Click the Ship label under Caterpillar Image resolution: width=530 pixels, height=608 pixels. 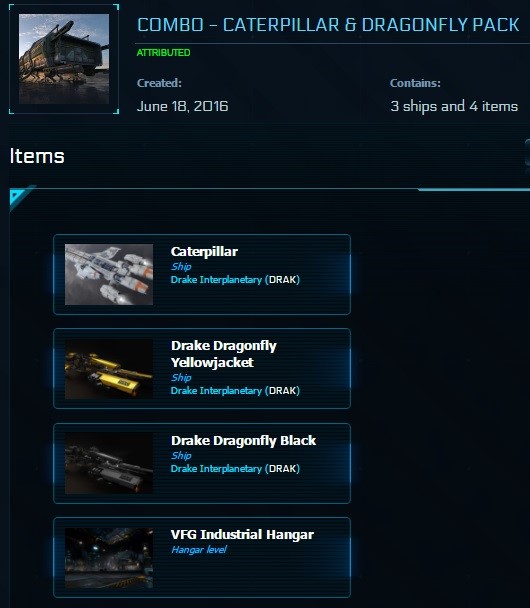(181, 267)
